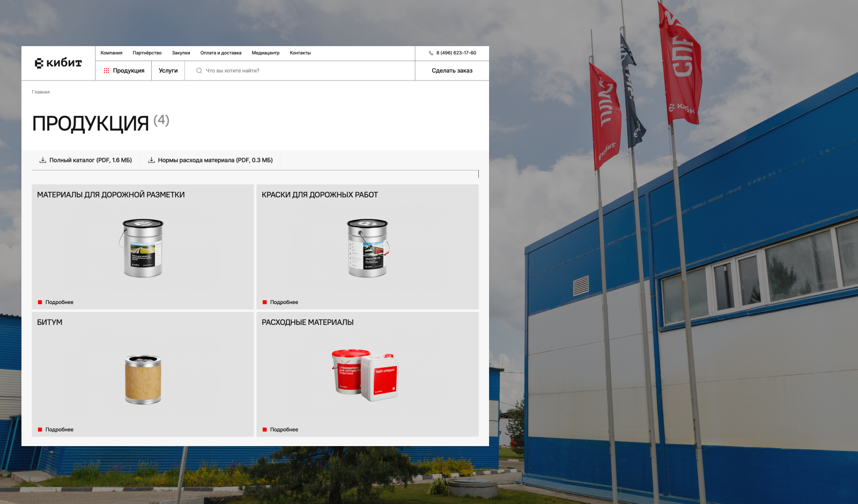Click the road paint can thumbnail

(367, 248)
